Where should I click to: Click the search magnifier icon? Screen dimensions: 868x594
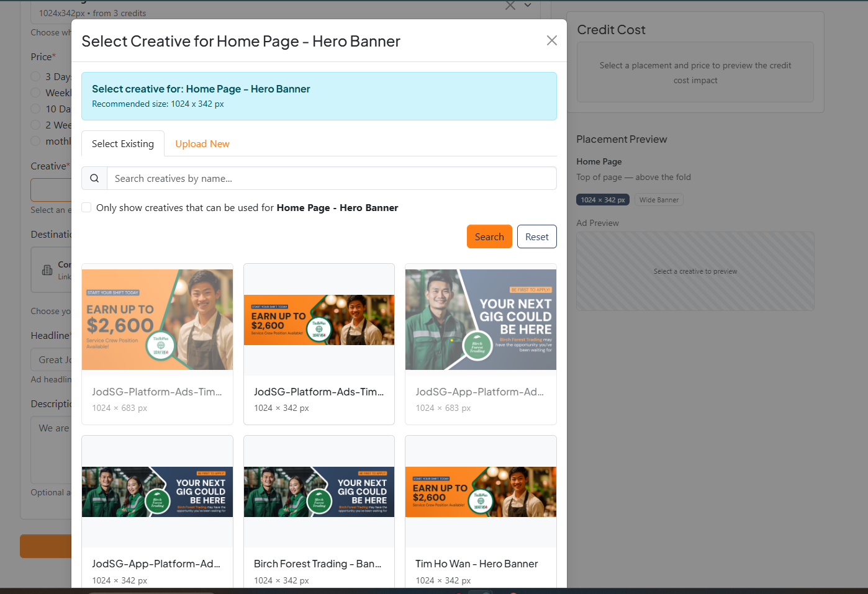[94, 179]
